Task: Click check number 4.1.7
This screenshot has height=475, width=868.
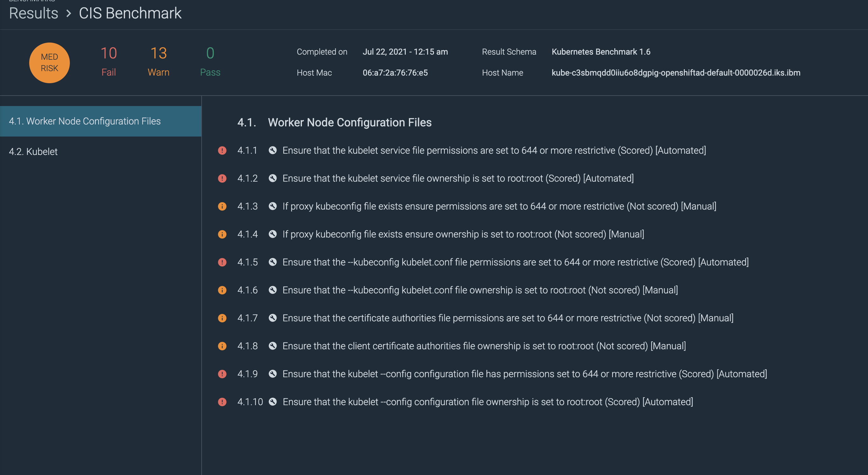Action: click(247, 318)
